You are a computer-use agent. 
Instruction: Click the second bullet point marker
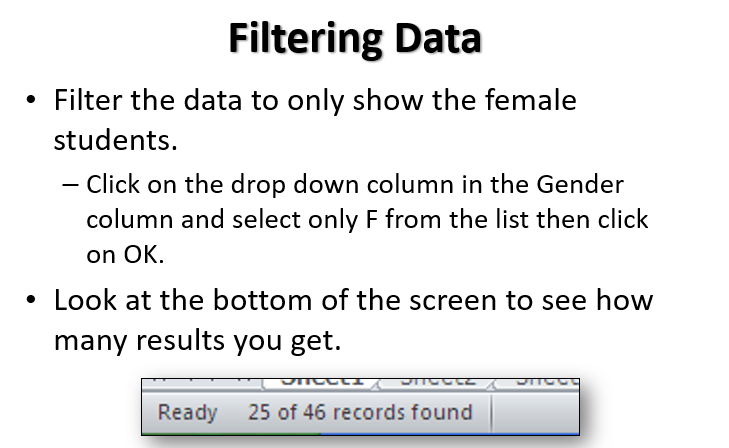pyautogui.click(x=32, y=300)
